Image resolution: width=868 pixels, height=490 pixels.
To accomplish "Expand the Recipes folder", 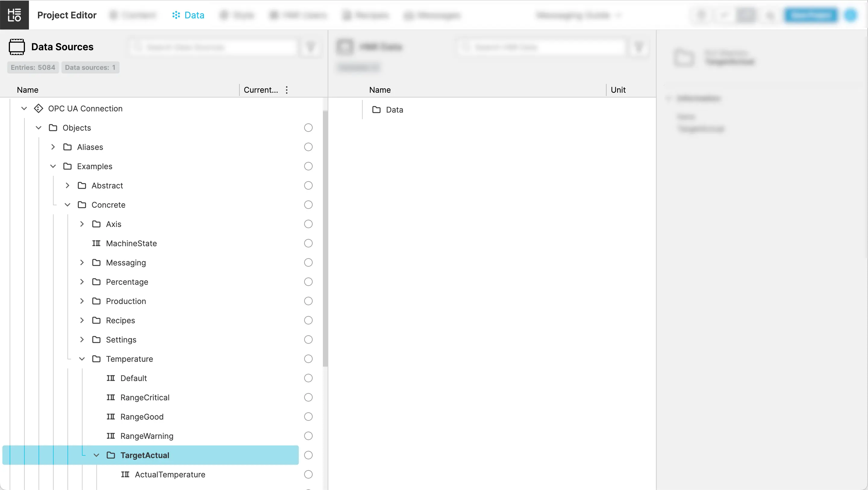I will 82,320.
